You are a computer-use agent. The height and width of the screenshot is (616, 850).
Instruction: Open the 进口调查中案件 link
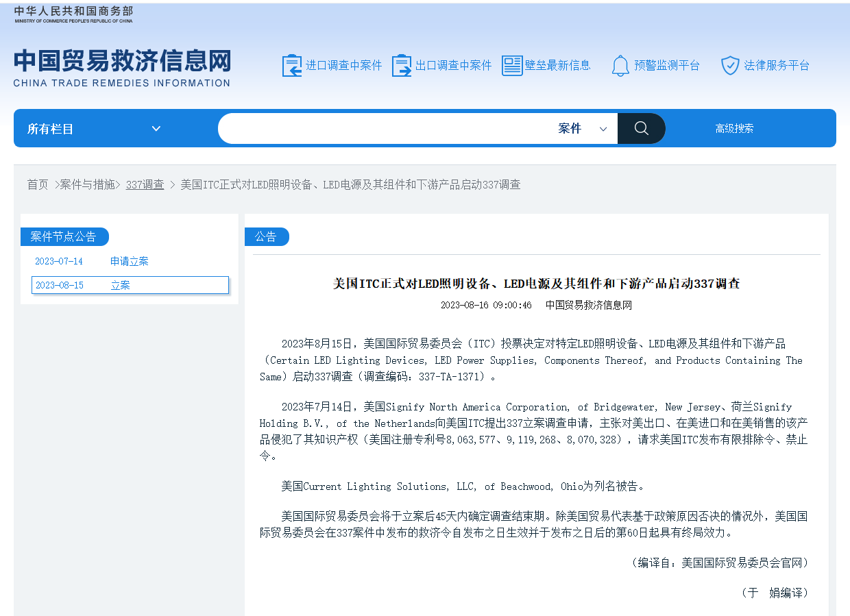pyautogui.click(x=344, y=66)
